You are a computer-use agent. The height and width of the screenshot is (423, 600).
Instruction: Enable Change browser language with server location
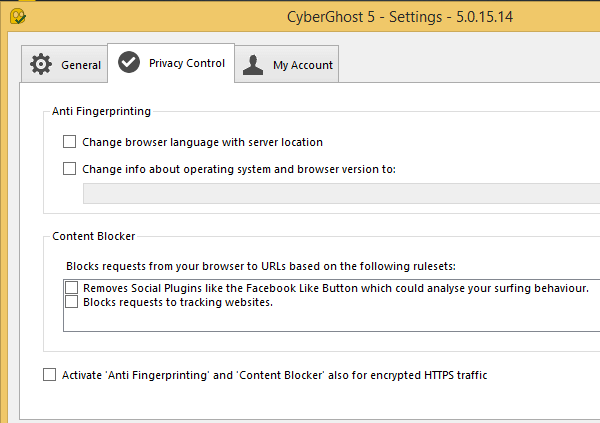[69, 142]
